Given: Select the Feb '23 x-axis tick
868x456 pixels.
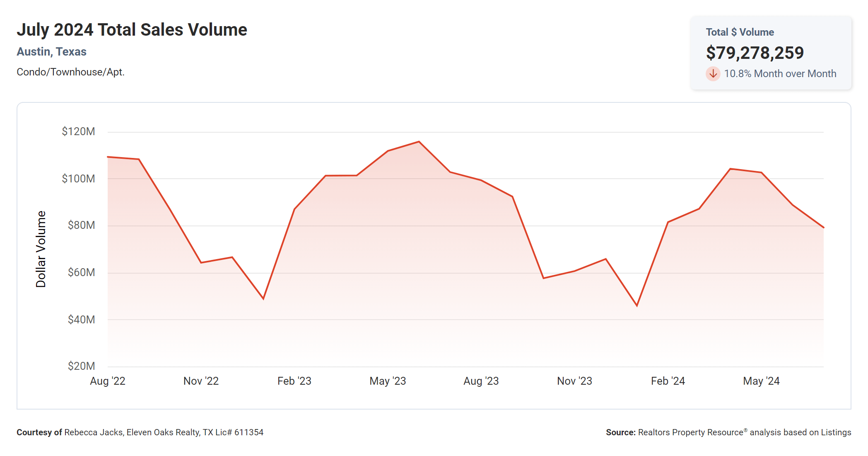Looking at the screenshot, I should click(x=294, y=381).
